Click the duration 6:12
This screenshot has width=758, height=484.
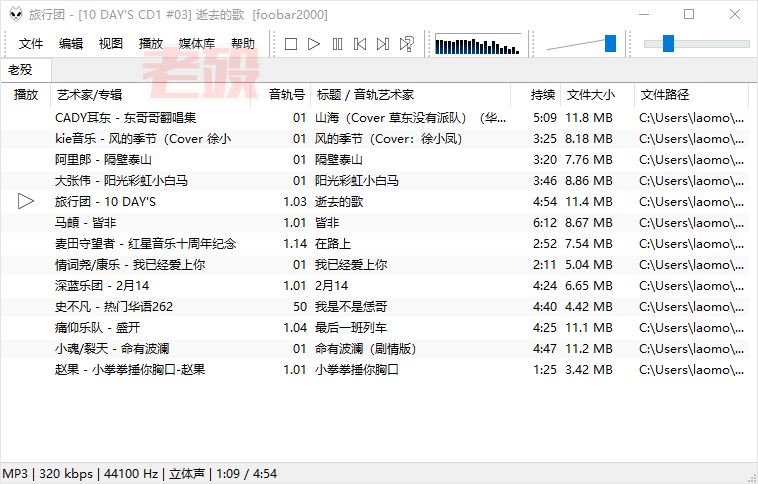[545, 222]
